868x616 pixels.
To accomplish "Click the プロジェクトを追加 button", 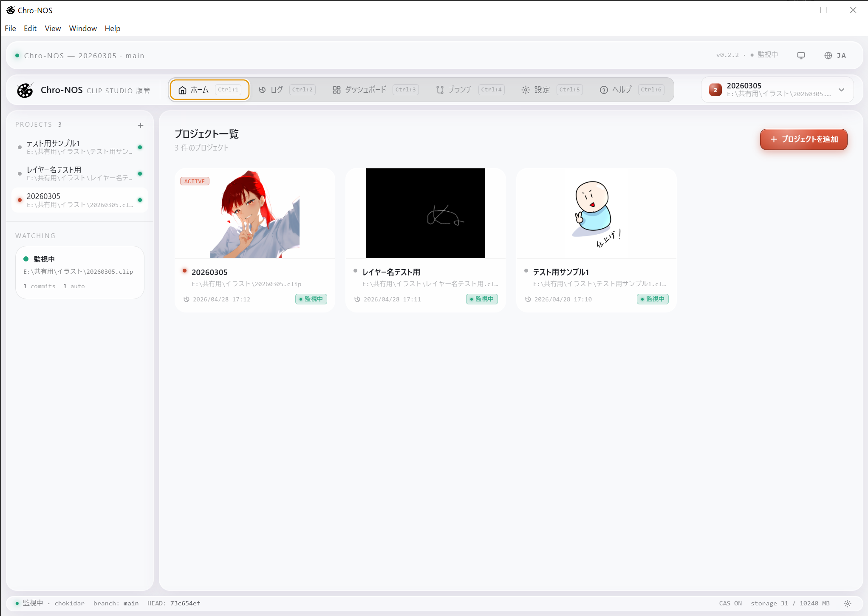I will (803, 139).
